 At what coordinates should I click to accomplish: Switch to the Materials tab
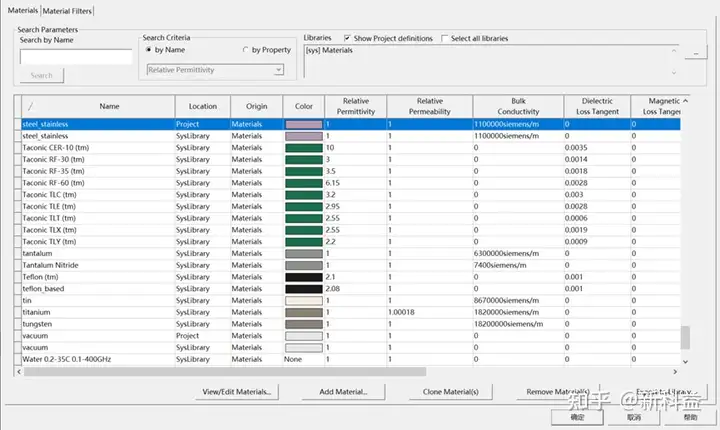22,10
